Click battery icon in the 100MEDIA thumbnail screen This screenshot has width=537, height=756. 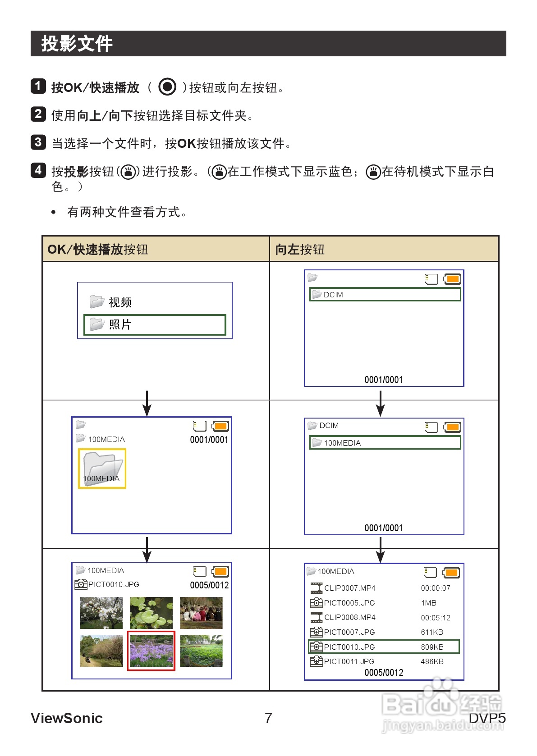(220, 426)
